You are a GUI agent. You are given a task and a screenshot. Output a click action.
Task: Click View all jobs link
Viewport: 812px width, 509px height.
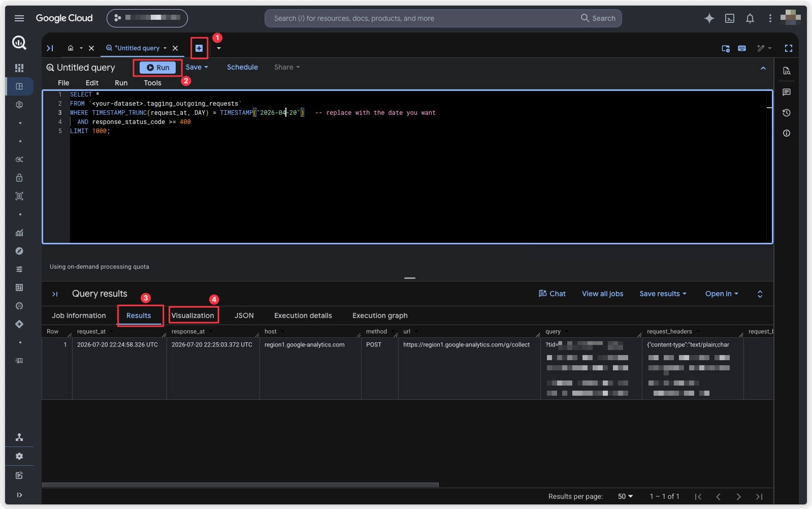[602, 294]
